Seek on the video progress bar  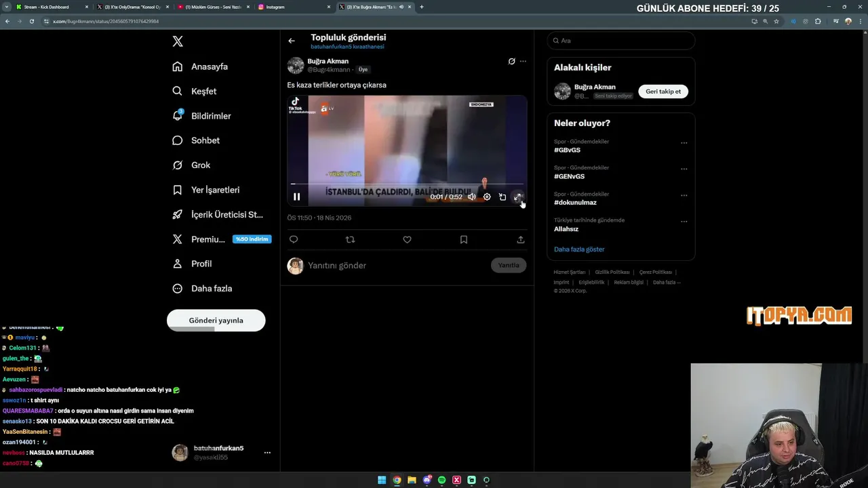(407, 184)
